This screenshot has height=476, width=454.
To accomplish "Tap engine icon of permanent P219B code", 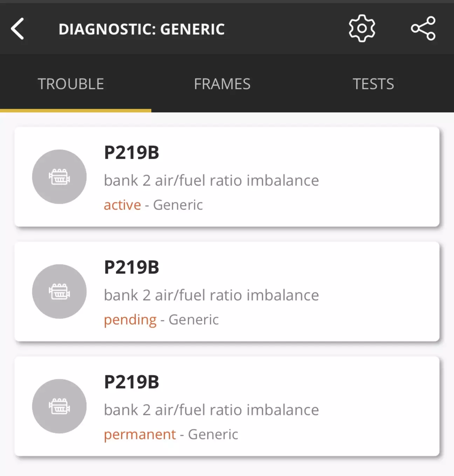I will pos(59,406).
